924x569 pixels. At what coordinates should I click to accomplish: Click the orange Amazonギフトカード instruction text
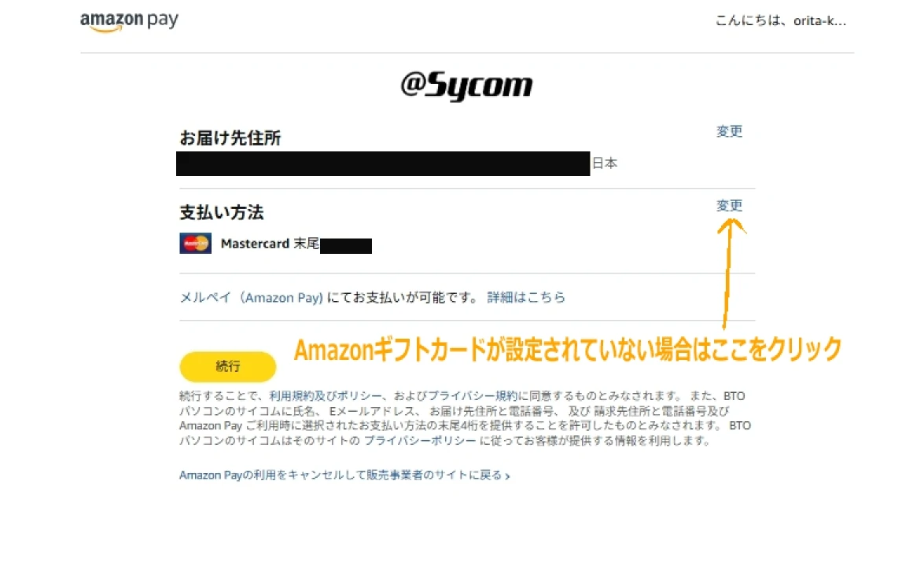click(x=568, y=350)
